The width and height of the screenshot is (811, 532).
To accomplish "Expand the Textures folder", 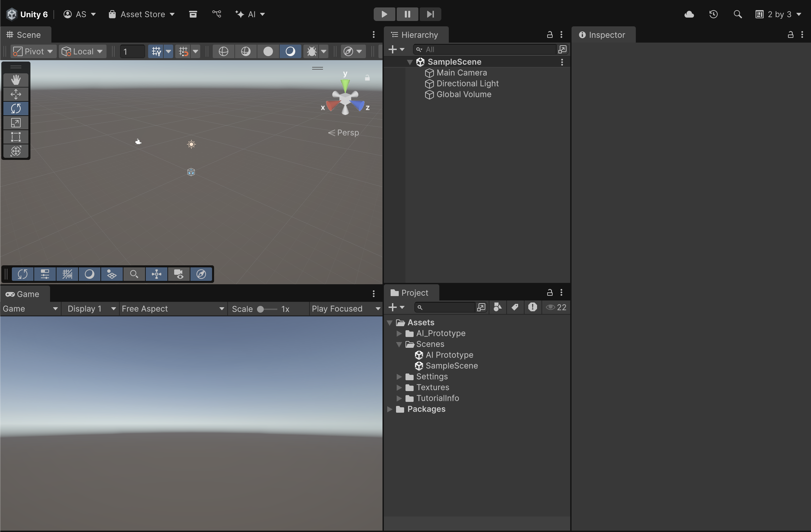I will point(399,388).
